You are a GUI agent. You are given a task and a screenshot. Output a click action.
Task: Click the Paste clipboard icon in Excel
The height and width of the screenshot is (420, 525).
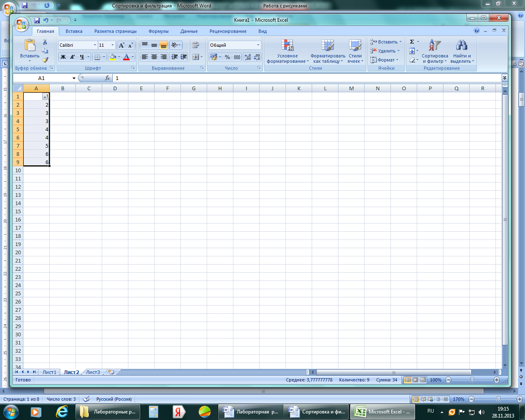[x=30, y=45]
